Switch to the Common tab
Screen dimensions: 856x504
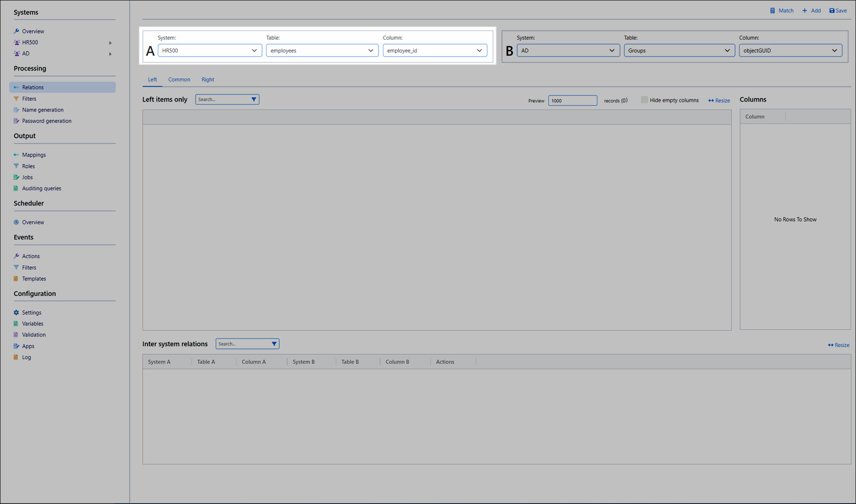179,79
